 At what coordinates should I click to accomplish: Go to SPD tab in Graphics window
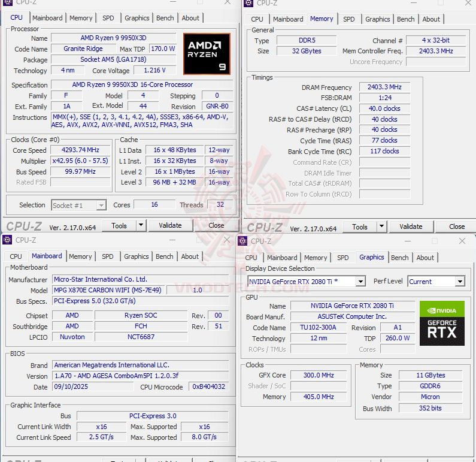coord(342,258)
